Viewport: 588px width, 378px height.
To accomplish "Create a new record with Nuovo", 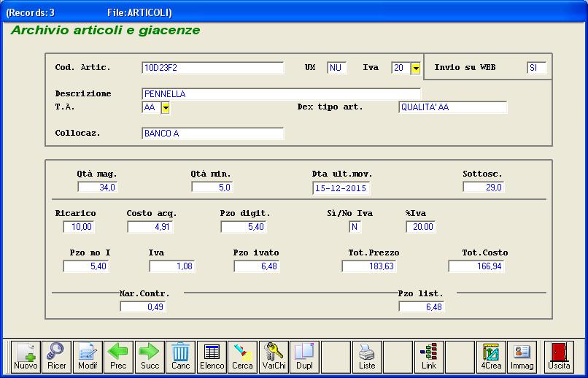I will pyautogui.click(x=26, y=356).
